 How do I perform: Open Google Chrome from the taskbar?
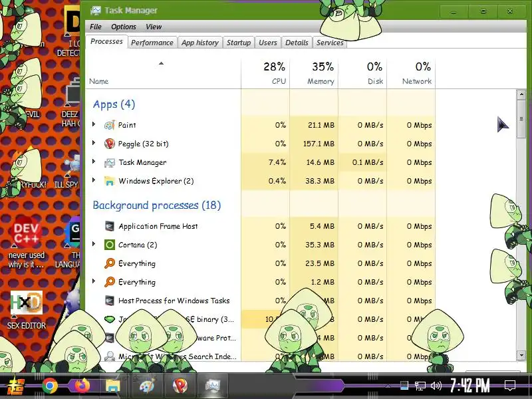point(50,386)
